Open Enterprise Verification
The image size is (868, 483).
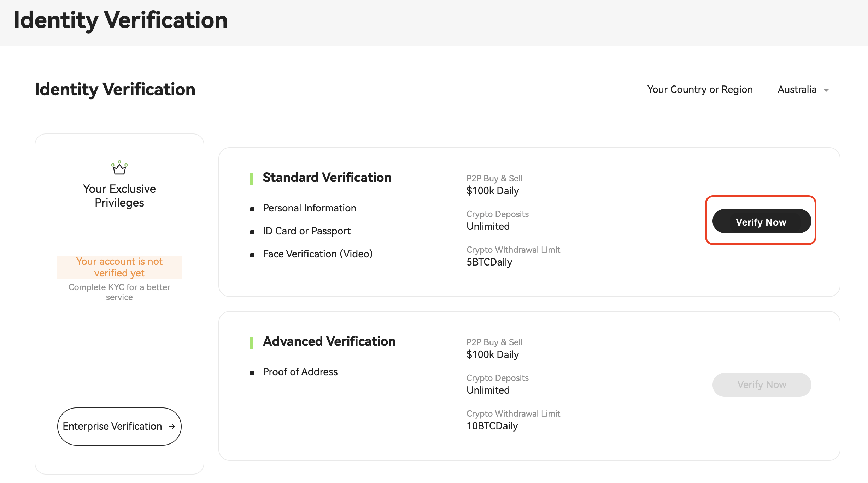pyautogui.click(x=112, y=427)
